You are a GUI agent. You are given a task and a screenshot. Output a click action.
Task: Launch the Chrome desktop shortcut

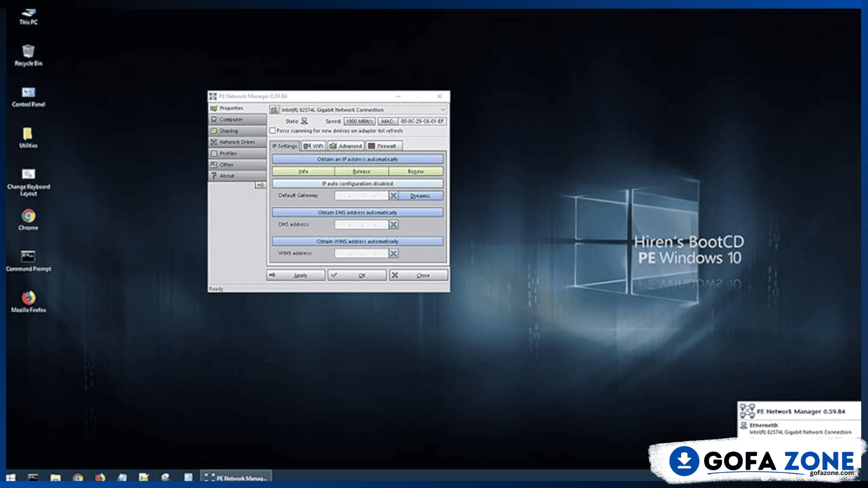tap(28, 220)
